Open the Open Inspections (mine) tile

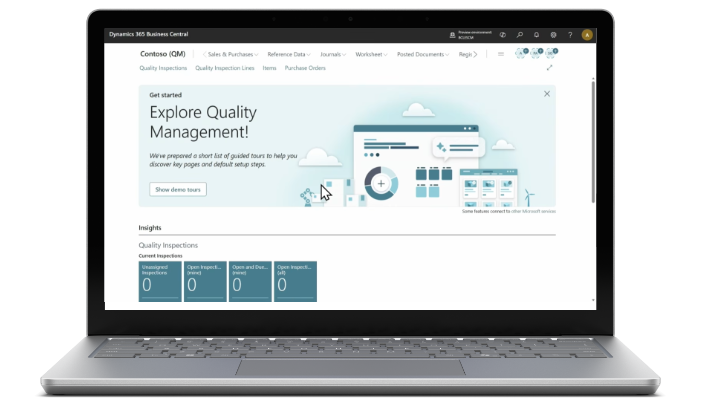click(205, 281)
